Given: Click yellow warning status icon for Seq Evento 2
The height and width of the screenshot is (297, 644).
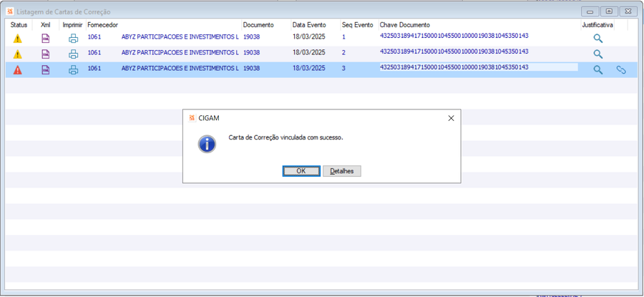Looking at the screenshot, I should [17, 54].
